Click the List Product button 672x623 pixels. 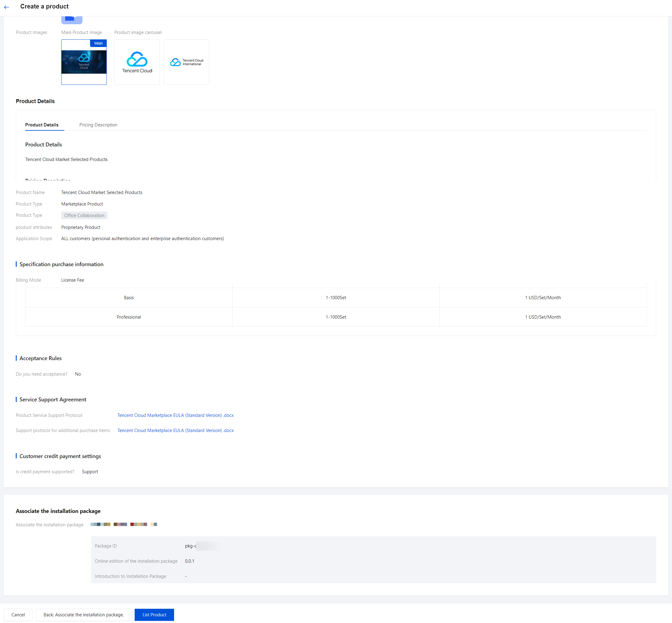point(154,615)
